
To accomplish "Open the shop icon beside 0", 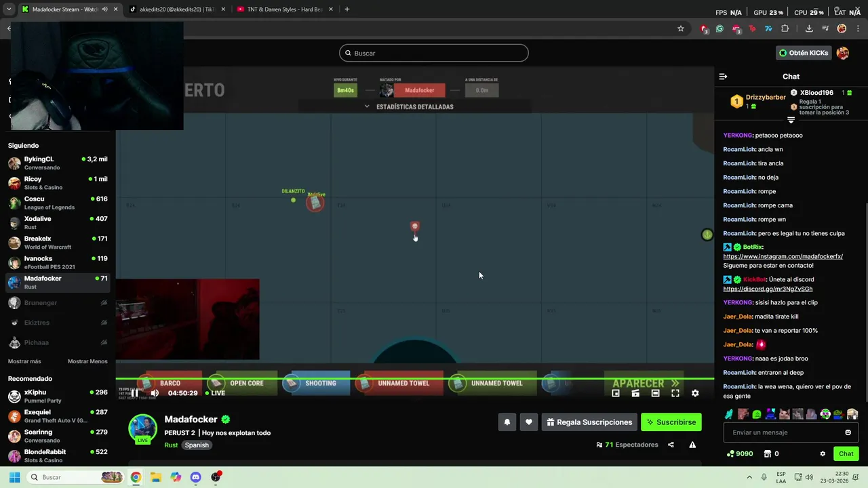I will 768,453.
